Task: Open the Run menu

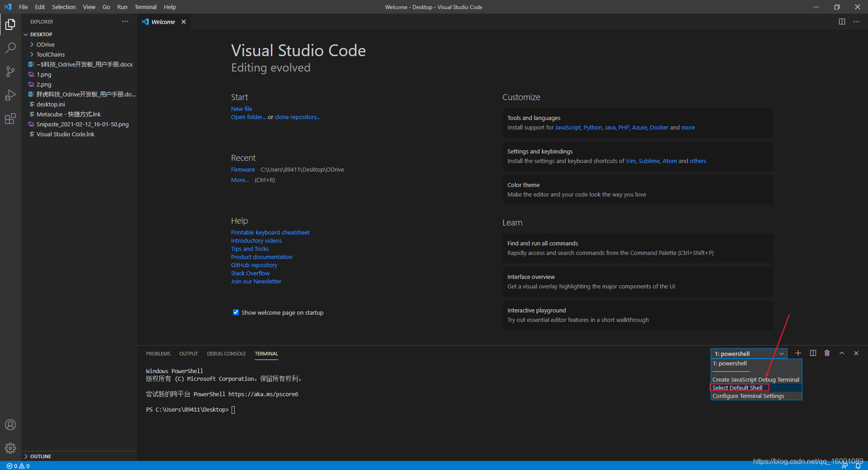Action: [x=122, y=7]
